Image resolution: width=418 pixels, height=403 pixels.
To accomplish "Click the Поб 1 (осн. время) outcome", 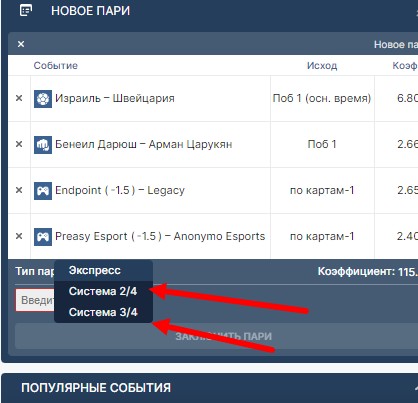I will click(322, 98).
